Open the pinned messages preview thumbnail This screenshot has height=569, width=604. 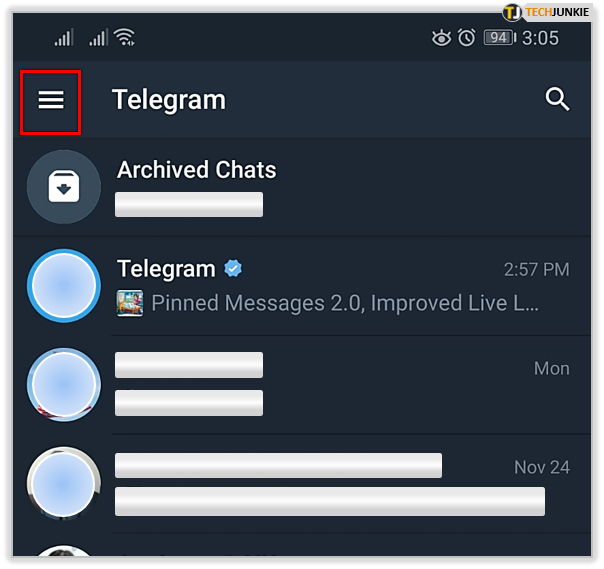pos(130,303)
